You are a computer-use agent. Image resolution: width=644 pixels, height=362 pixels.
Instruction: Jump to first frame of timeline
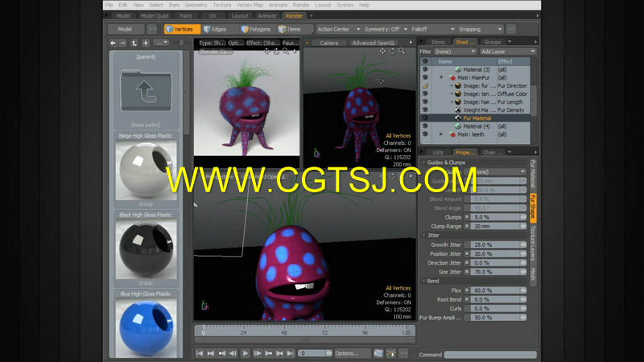coord(199,353)
